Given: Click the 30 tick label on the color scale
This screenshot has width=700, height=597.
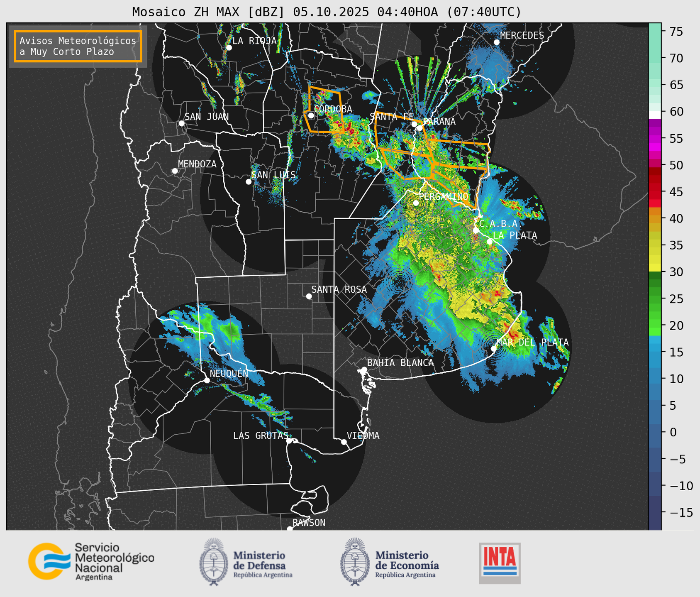Looking at the screenshot, I should point(676,272).
